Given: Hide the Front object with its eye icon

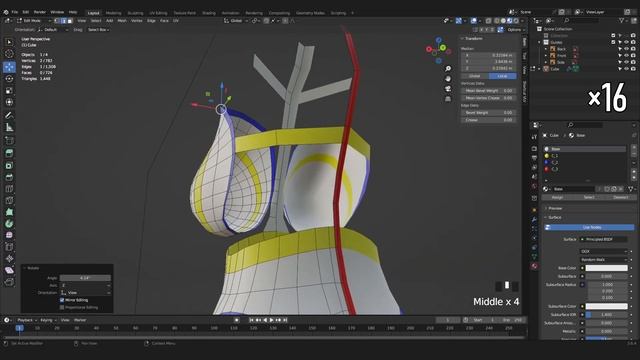Looking at the screenshot, I should click(626, 56).
